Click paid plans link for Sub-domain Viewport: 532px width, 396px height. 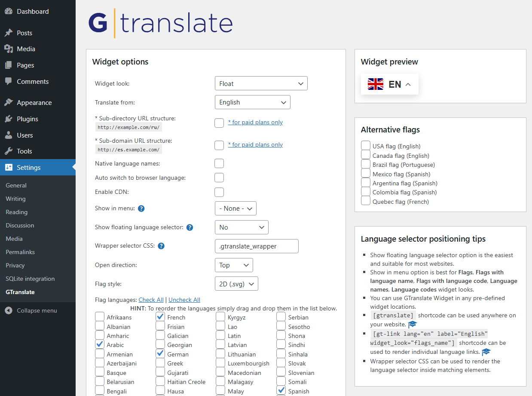click(255, 144)
